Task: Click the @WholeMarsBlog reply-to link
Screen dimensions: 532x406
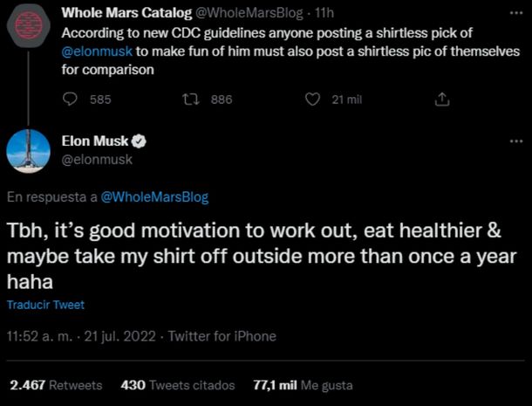Action: point(155,197)
